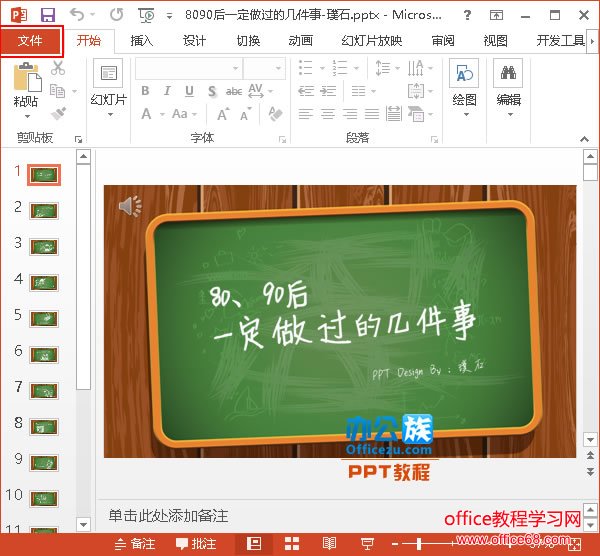Click the Format Painter brush icon
Screen dimensions: 600x556
pos(58,113)
